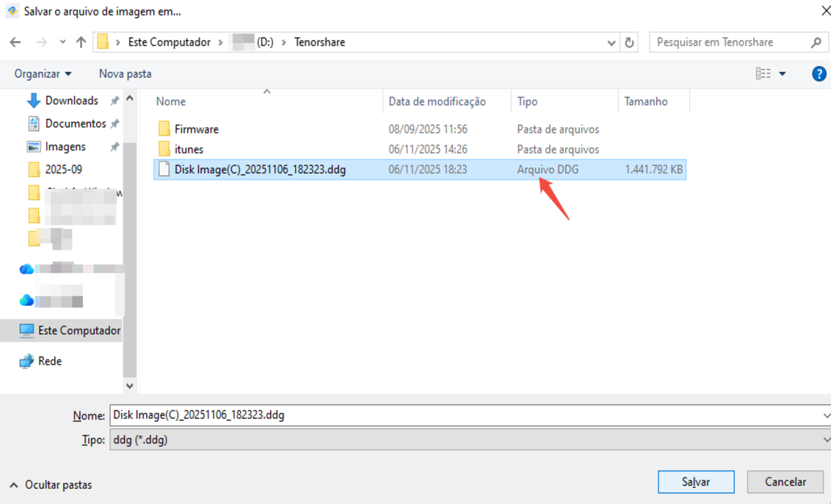Unpin Imagens using its pin icon
Image resolution: width=831 pixels, height=504 pixels.
115,147
